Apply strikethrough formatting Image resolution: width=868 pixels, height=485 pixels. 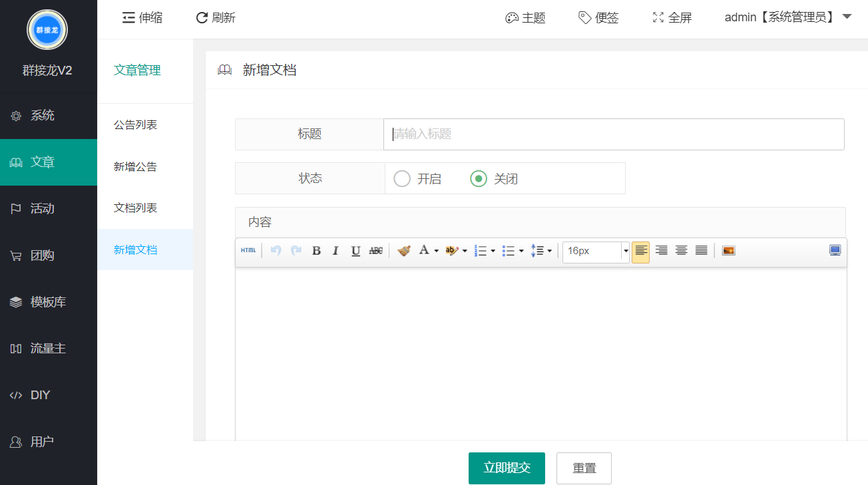point(376,251)
